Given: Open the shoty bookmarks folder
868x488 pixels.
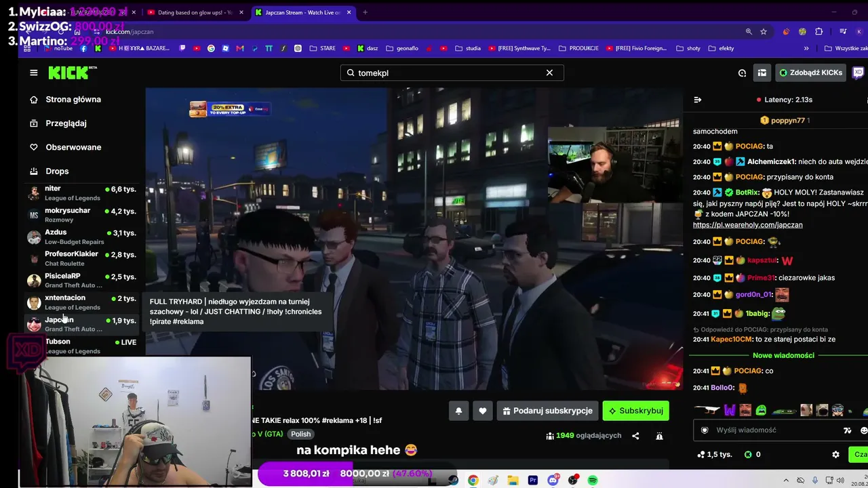Looking at the screenshot, I should (x=688, y=48).
